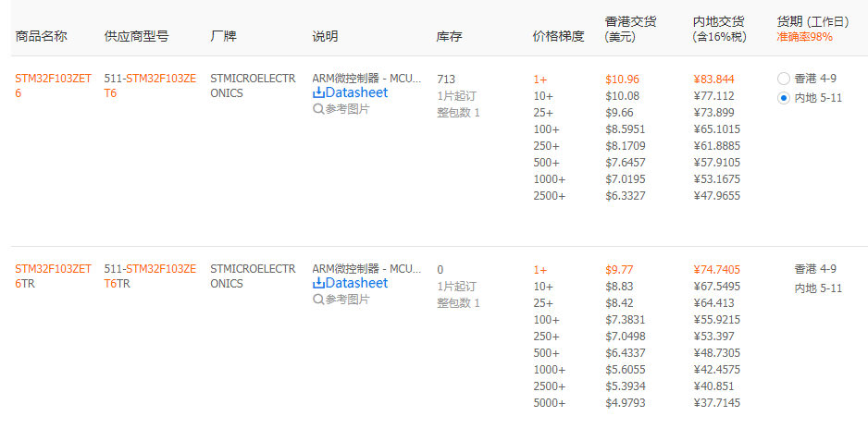The image size is (868, 441).
Task: Click the stock value 0 for STM32F103ZET6TR
Action: (440, 269)
